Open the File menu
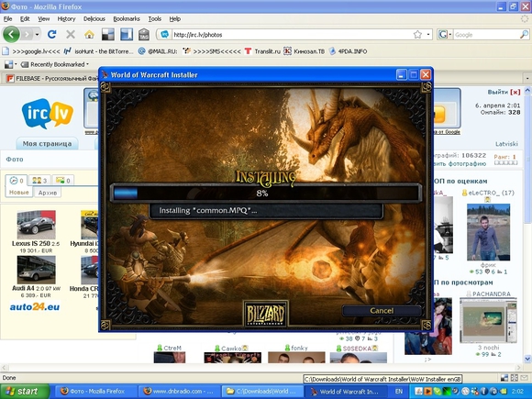The width and height of the screenshot is (532, 399). [x=7, y=19]
